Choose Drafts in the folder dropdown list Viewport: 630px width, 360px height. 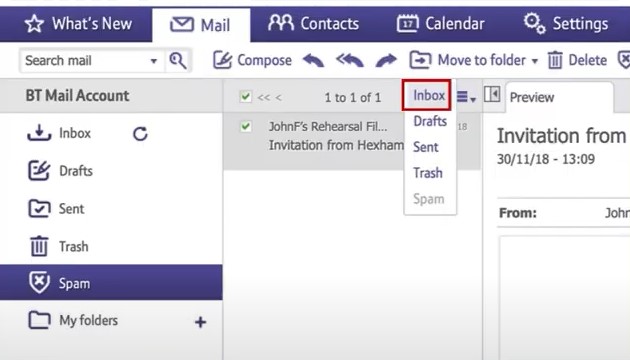(x=430, y=121)
